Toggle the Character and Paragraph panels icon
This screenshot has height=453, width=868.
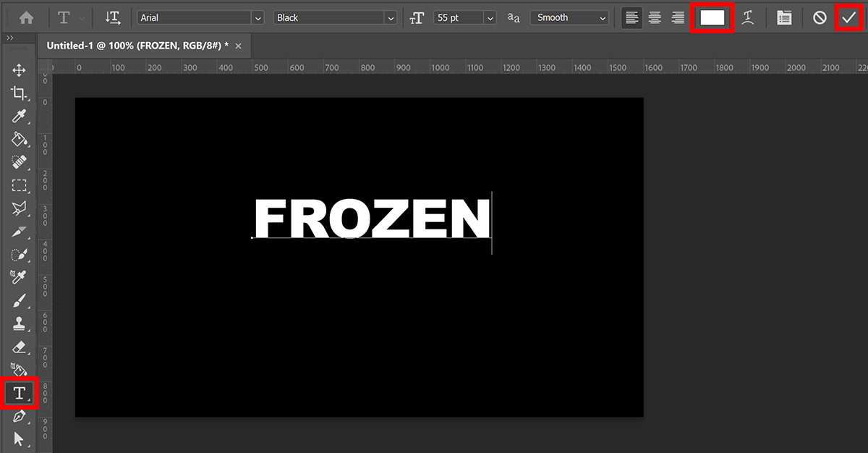pos(784,17)
